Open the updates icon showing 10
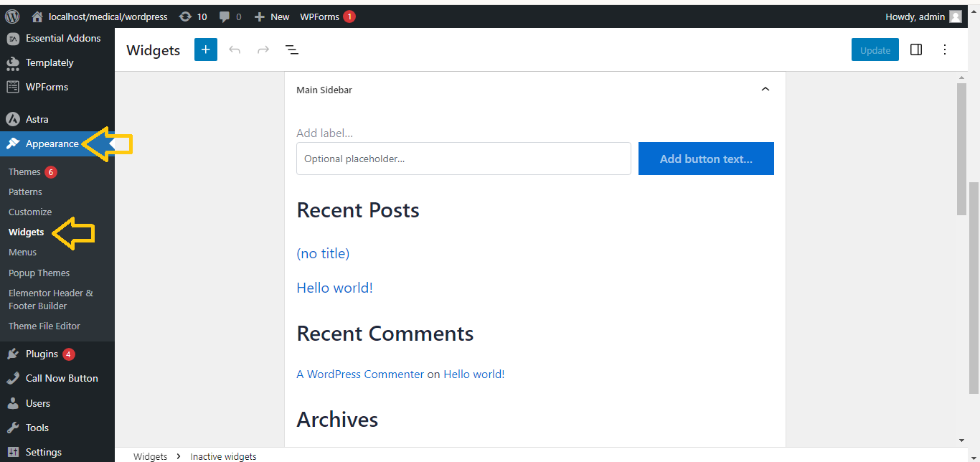Viewport: 980px width, 462px height. [x=193, y=16]
